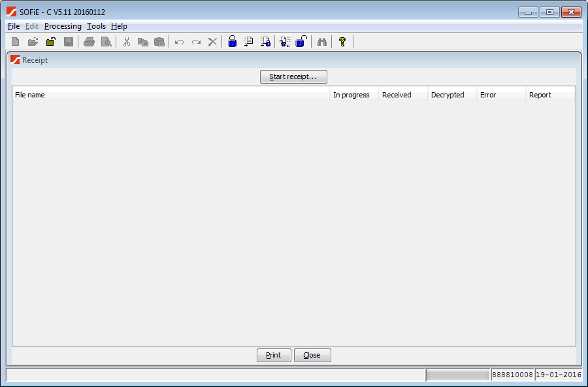Image resolution: width=588 pixels, height=387 pixels.
Task: Open the Tools menu
Action: tap(96, 26)
